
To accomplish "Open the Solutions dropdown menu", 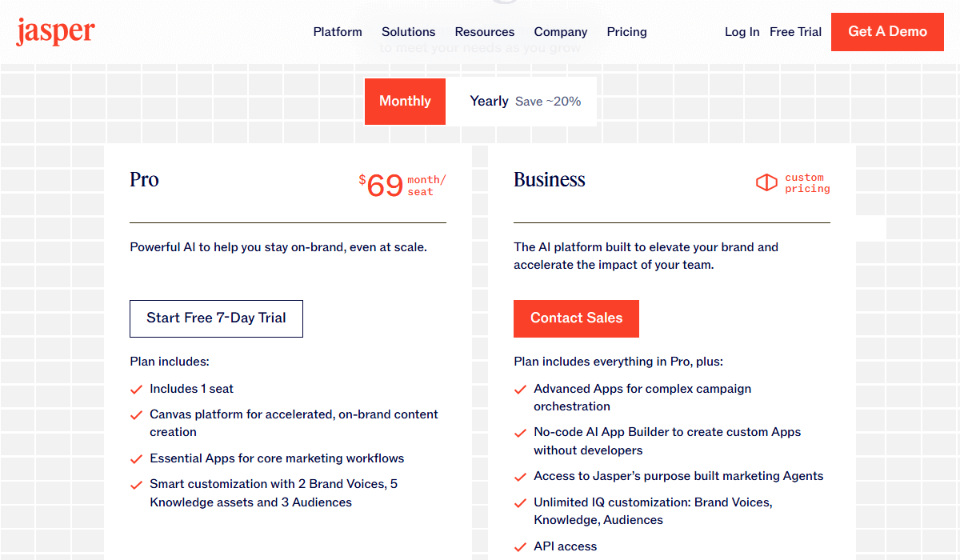I will click(x=408, y=32).
